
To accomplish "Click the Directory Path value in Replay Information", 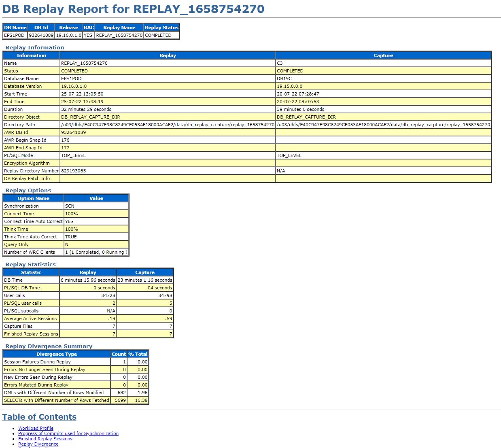I will 168,125.
